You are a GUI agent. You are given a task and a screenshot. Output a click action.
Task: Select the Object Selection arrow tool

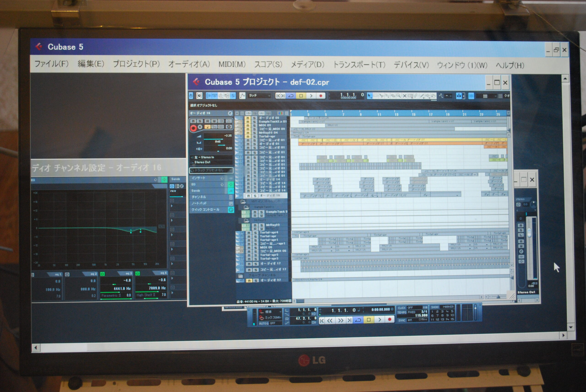pos(369,96)
